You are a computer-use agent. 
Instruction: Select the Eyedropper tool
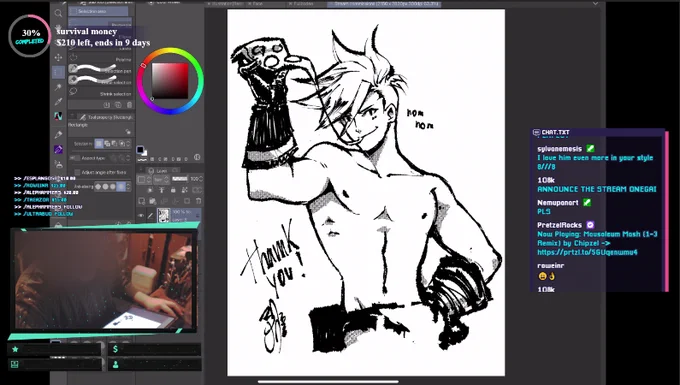(58, 102)
